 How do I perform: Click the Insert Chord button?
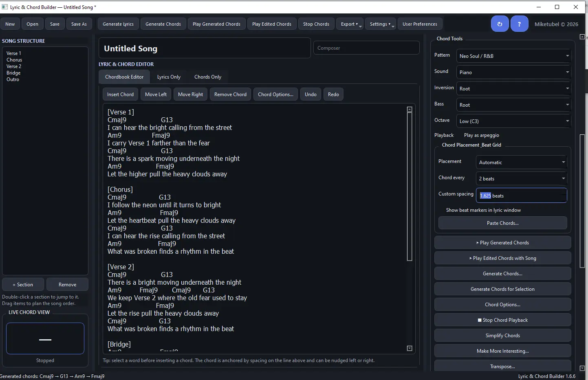120,94
